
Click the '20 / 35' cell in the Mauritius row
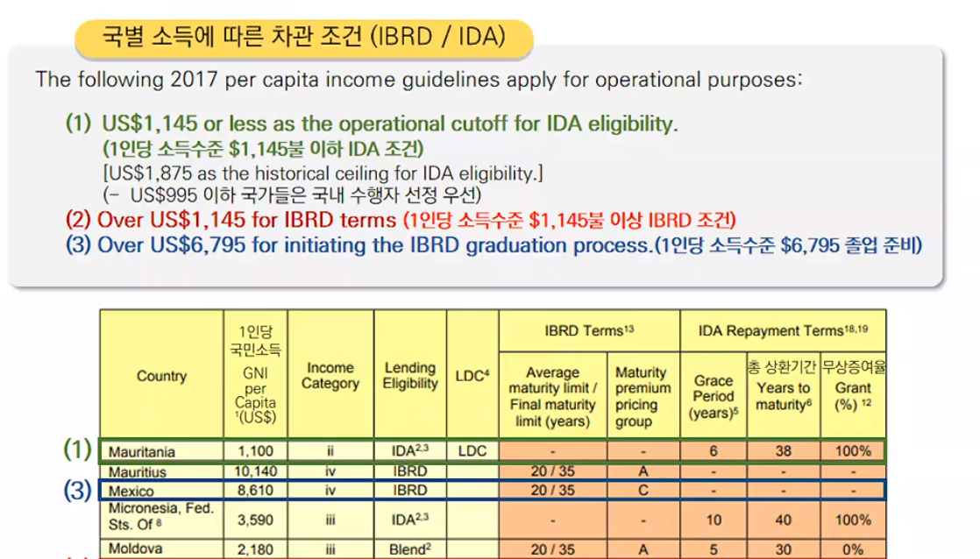552,471
